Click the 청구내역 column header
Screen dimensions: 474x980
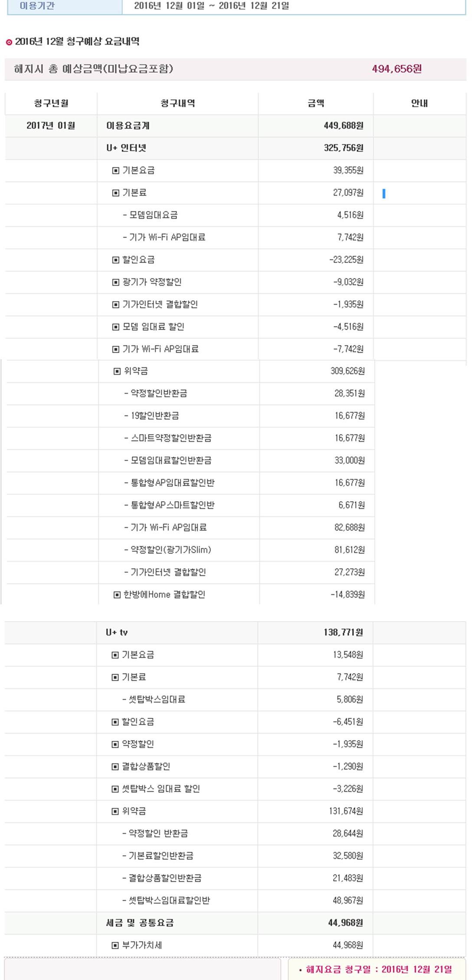(178, 104)
